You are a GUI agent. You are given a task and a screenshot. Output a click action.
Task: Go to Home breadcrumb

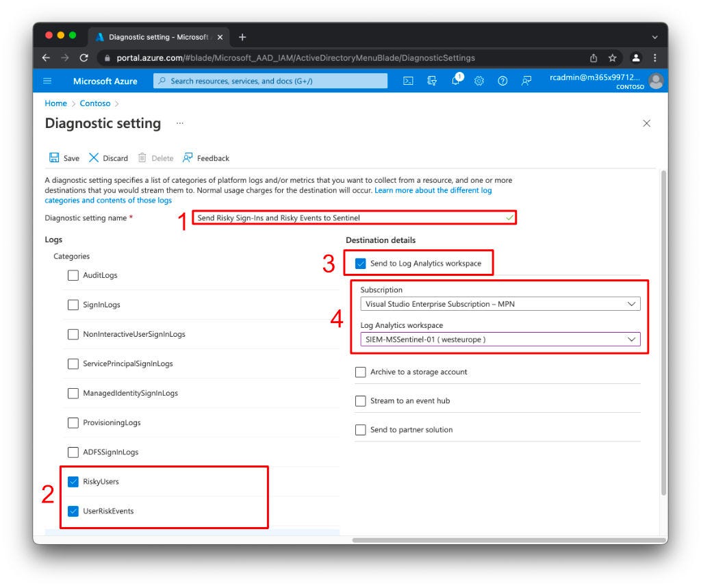55,103
